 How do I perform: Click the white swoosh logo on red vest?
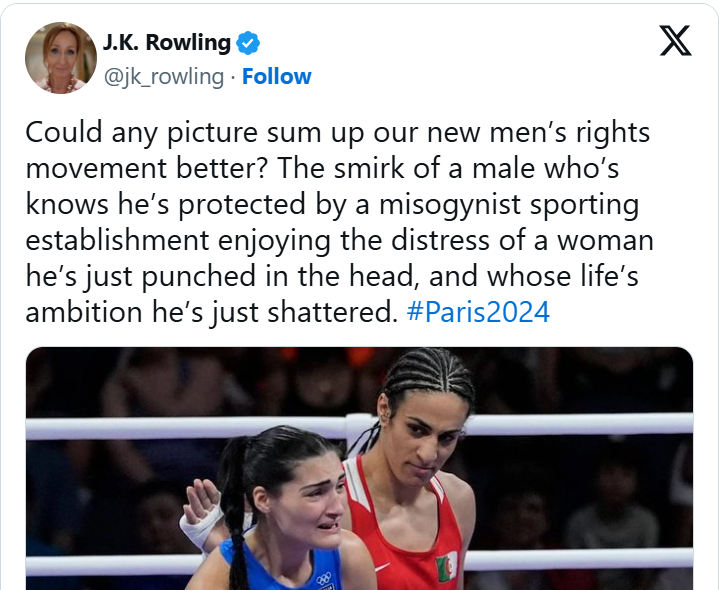click(381, 568)
